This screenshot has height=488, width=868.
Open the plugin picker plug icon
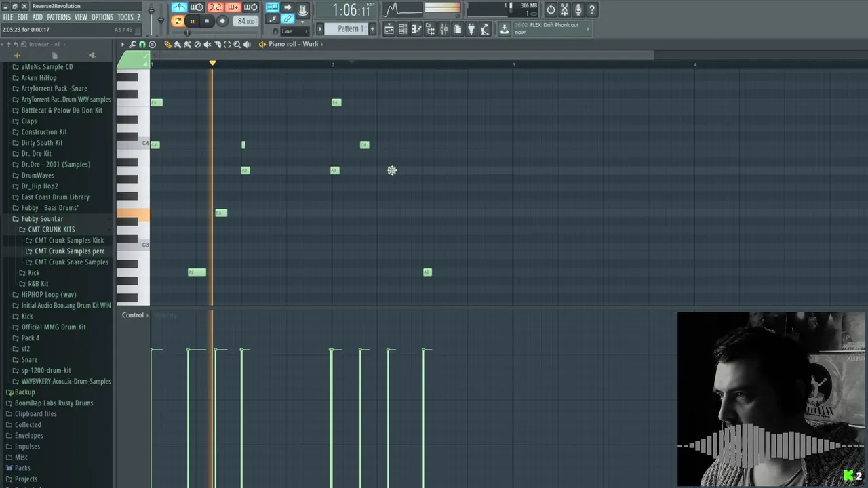pos(471,28)
